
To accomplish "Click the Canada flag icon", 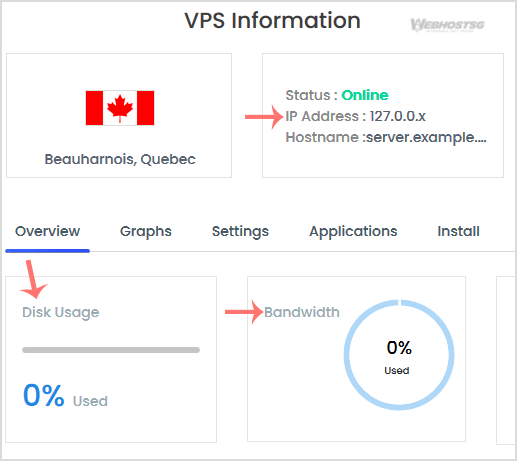I will [x=120, y=108].
